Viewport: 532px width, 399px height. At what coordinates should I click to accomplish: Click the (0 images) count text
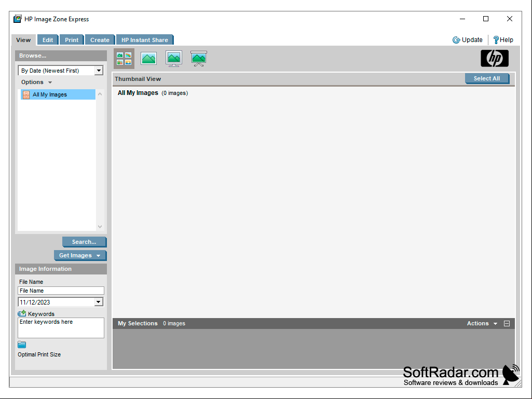pos(175,93)
